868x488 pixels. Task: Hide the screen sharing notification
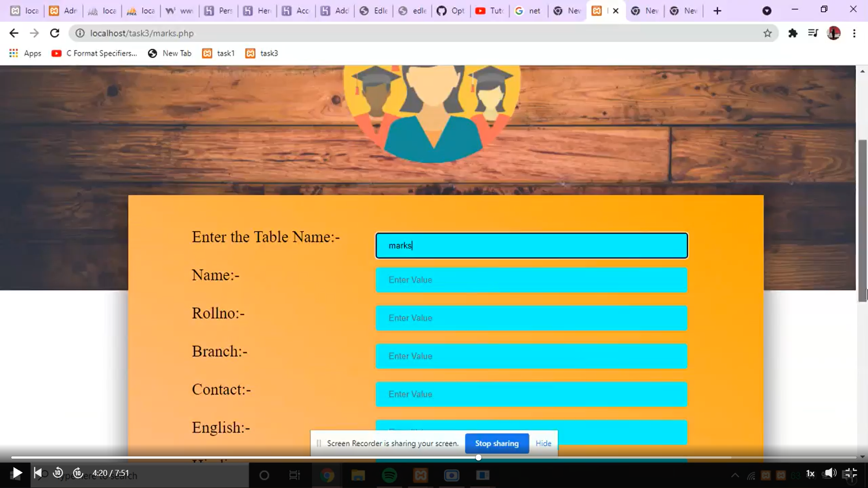click(x=543, y=443)
